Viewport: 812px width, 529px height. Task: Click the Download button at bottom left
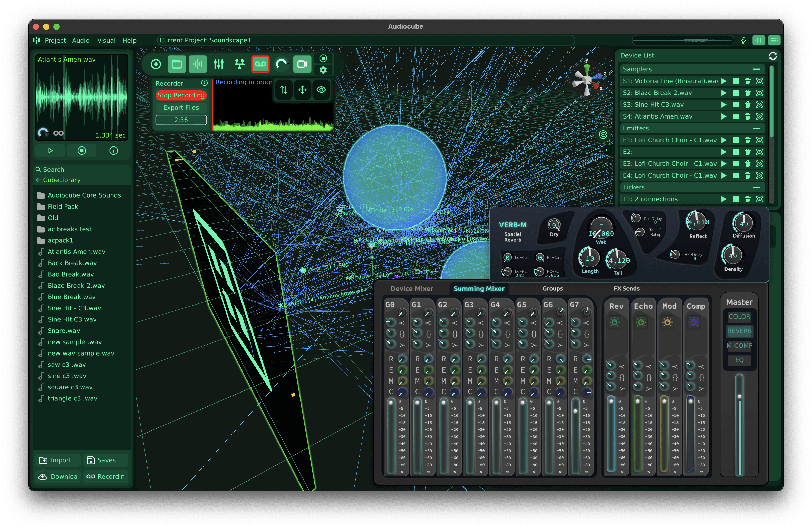58,476
